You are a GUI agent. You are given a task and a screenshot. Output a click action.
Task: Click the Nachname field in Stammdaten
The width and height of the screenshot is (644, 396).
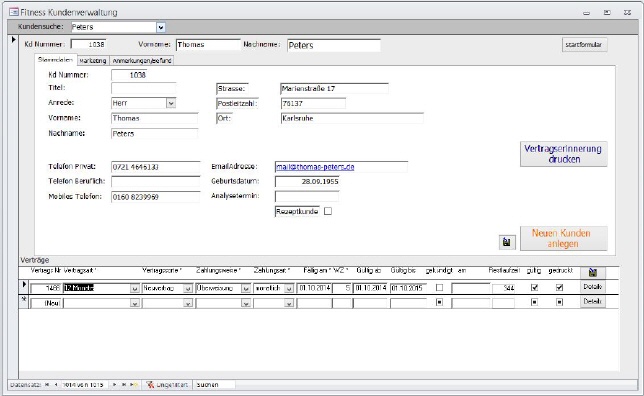pyautogui.click(x=154, y=134)
